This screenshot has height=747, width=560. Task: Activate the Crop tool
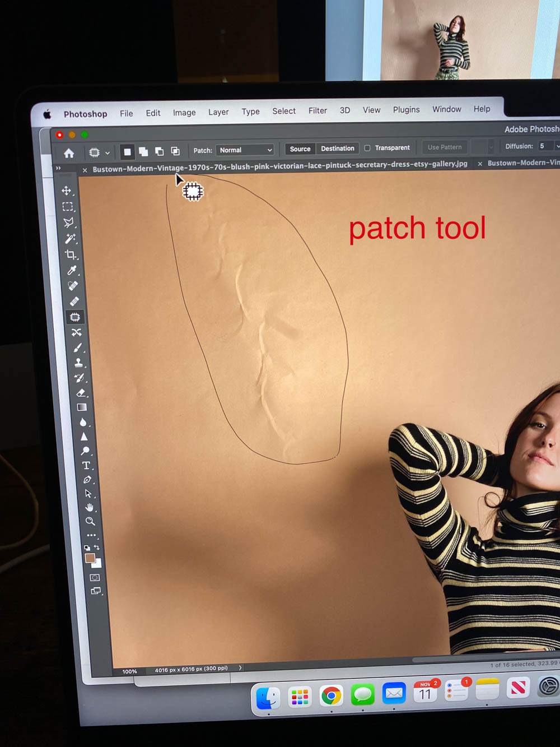pyautogui.click(x=71, y=253)
